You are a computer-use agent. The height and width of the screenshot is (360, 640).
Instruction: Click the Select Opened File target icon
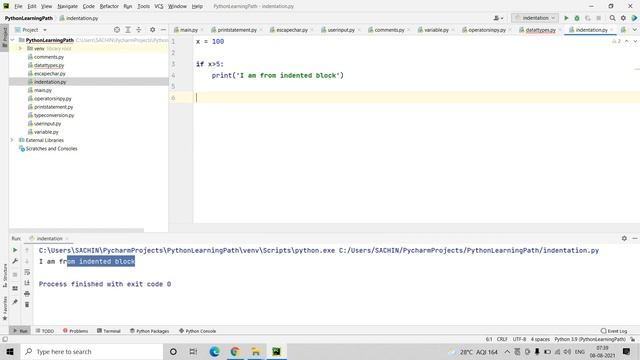pos(117,30)
